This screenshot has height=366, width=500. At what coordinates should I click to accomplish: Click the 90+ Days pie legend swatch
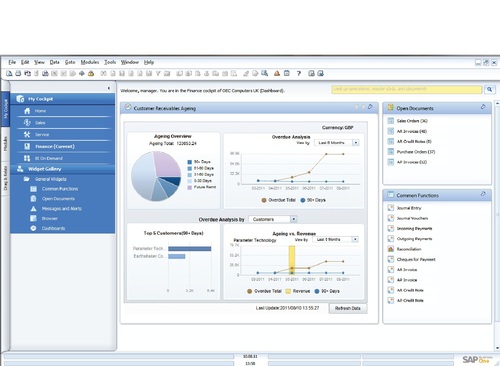click(x=190, y=162)
